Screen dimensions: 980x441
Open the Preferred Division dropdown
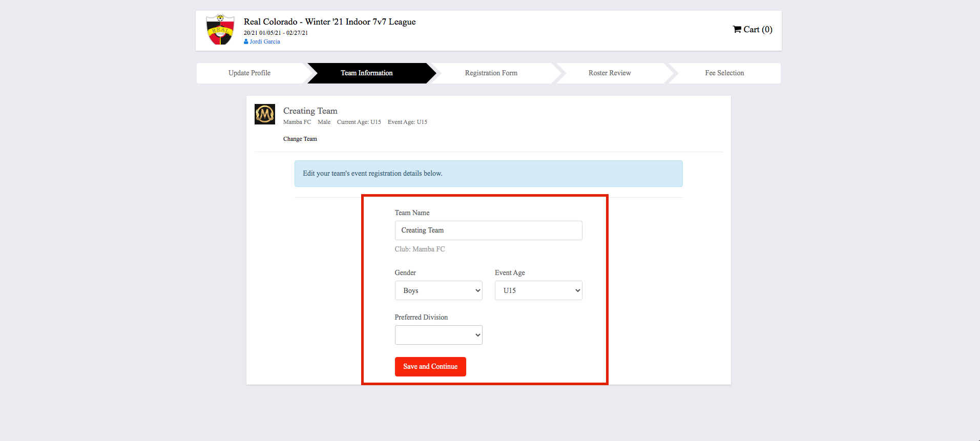(439, 335)
